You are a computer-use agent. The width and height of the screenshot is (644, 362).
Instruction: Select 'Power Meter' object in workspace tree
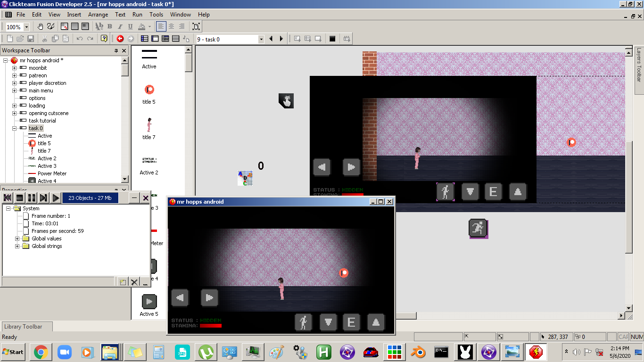point(52,173)
